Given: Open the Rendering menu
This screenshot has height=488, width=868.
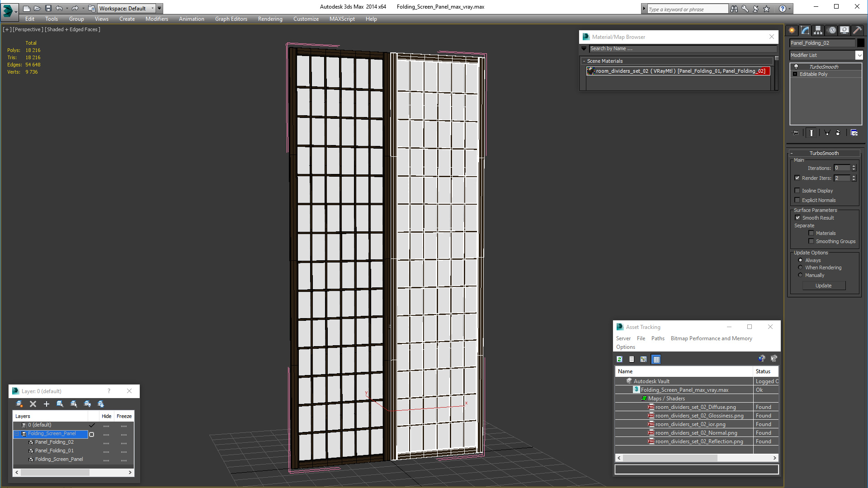Looking at the screenshot, I should (270, 19).
